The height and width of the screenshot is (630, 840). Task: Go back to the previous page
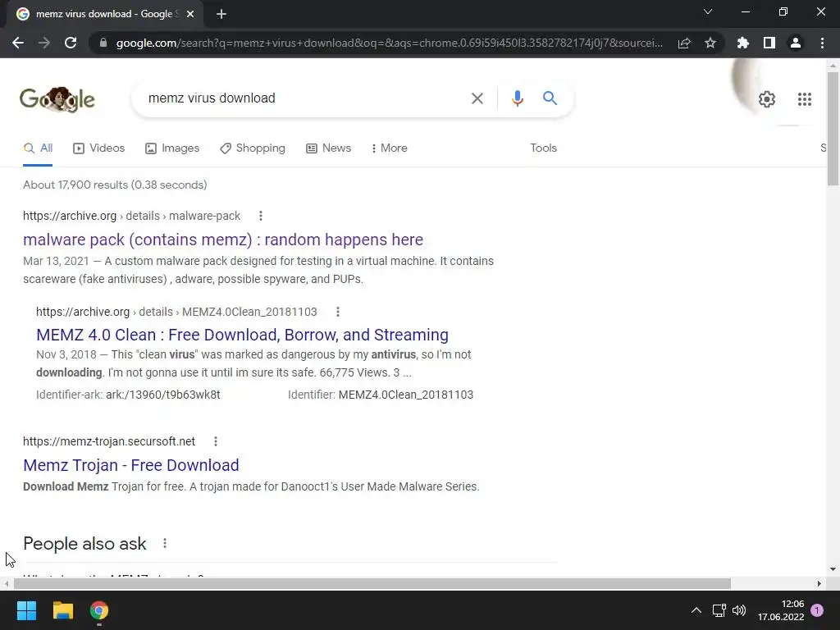[18, 43]
